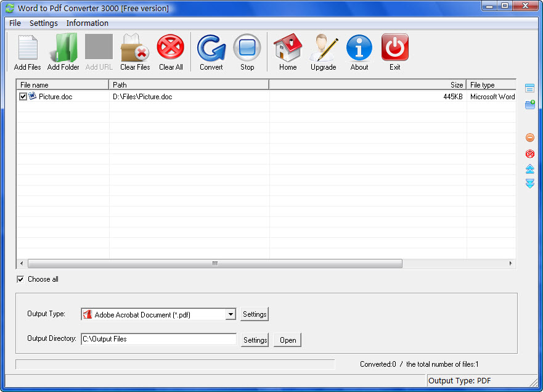Screen dimensions: 543x392
Task: Click the orange remove icon in sidebar
Action: [530, 137]
